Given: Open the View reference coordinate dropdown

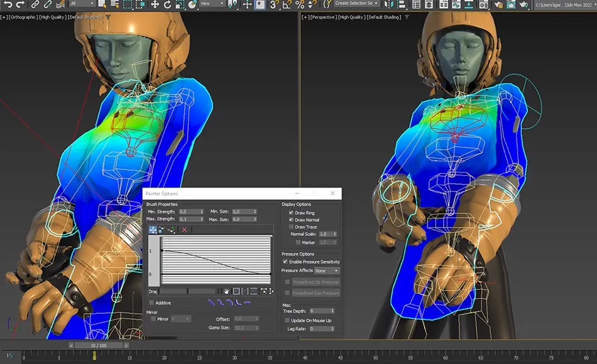Looking at the screenshot, I should pos(212,3).
